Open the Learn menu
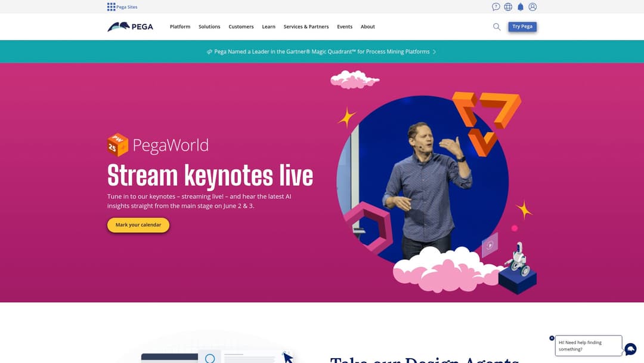Viewport: 644px width, 363px height. (x=268, y=27)
